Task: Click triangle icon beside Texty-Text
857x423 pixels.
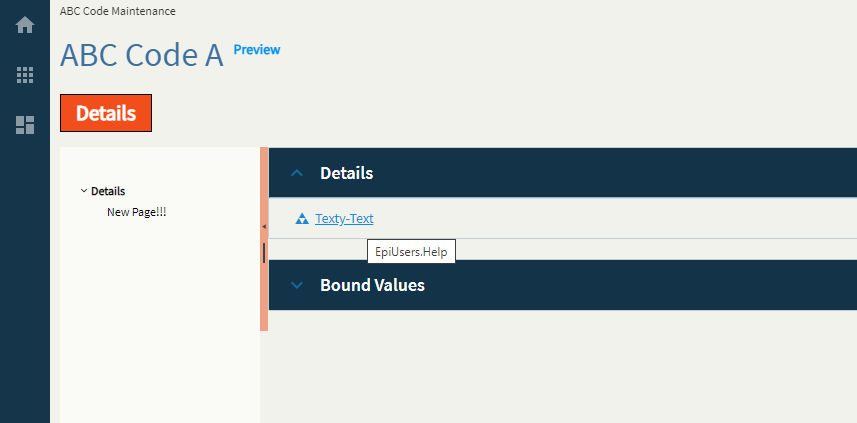Action: (x=302, y=219)
